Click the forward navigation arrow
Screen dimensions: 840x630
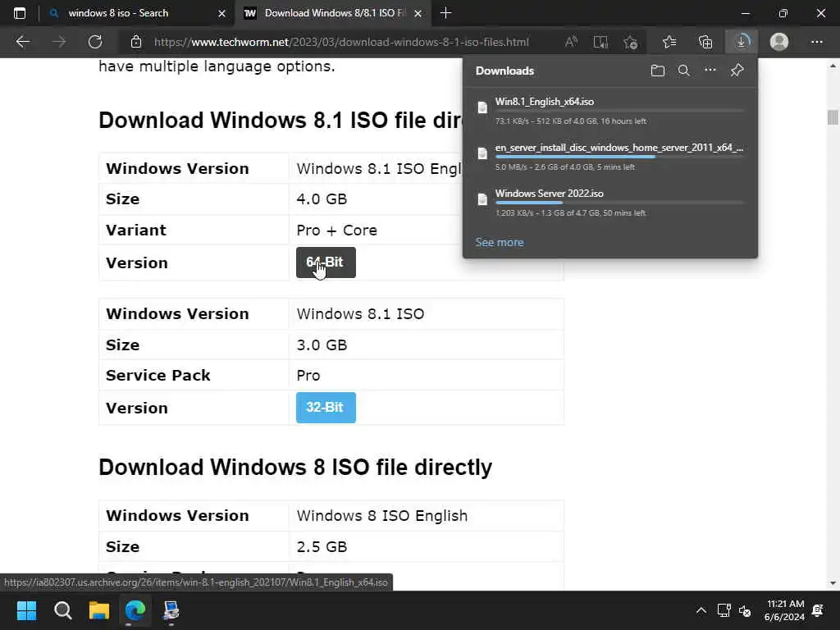59,42
